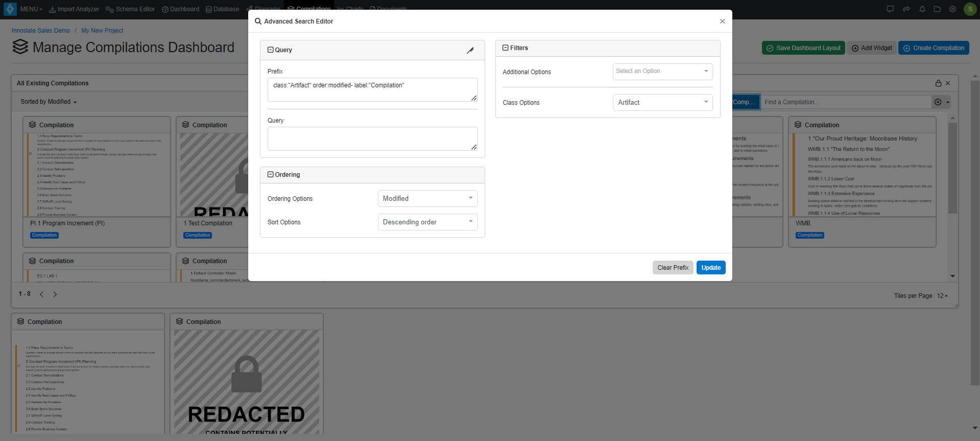Image resolution: width=980 pixels, height=441 pixels.
Task: Open the Ordering Options dropdown (Modified)
Action: click(427, 198)
